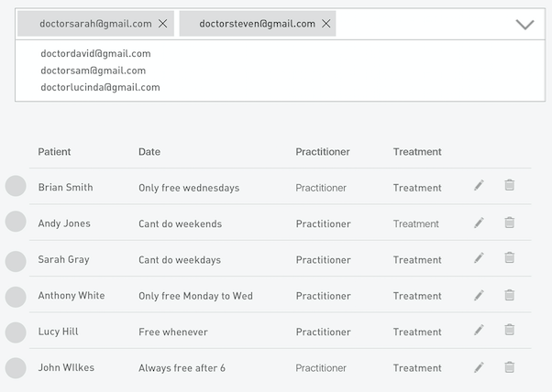552x392 pixels.
Task: Open edit pencil for Anthony White
Action: pos(479,295)
